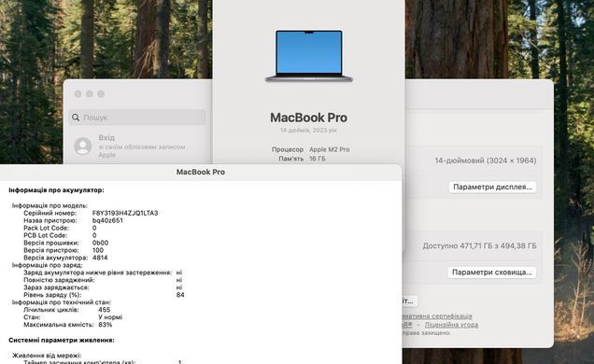The image size is (594, 364).
Task: Click the Рівень заряду value 84
Action: click(180, 295)
